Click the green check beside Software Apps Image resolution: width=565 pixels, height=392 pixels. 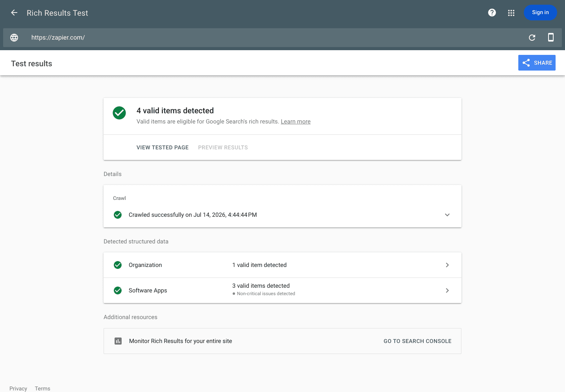[118, 290]
